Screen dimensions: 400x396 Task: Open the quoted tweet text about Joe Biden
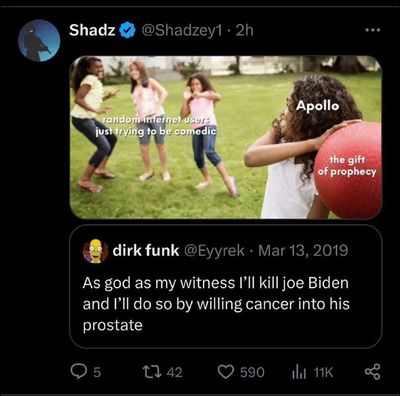pos(216,304)
